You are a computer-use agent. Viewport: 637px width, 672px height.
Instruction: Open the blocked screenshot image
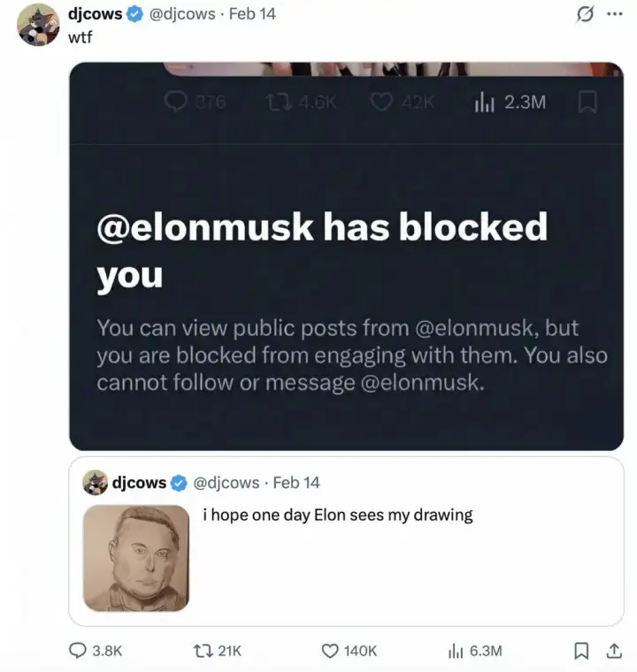[346, 256]
